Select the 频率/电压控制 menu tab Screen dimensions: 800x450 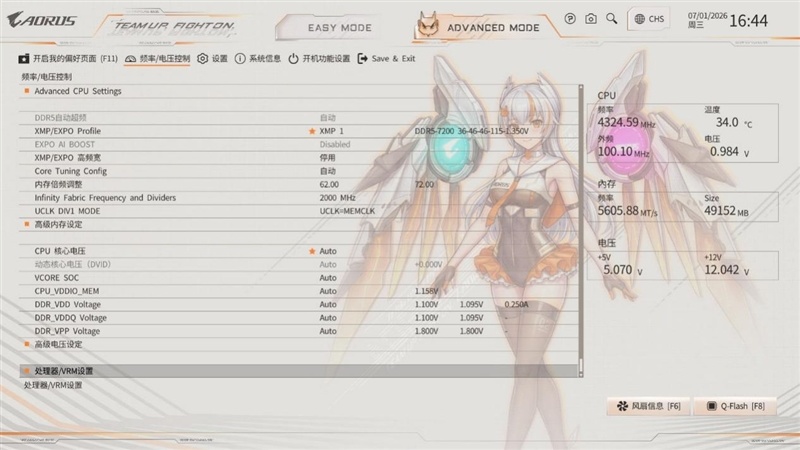click(158, 59)
